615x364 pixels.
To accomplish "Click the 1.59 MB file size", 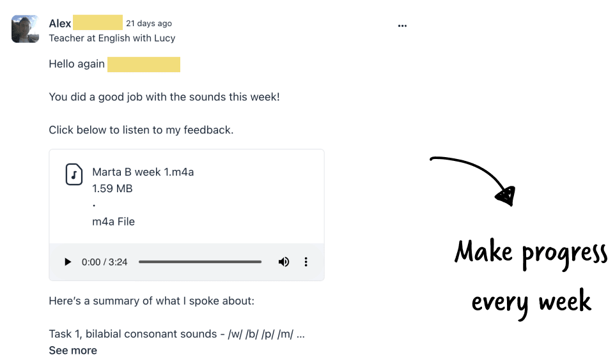I will 113,188.
